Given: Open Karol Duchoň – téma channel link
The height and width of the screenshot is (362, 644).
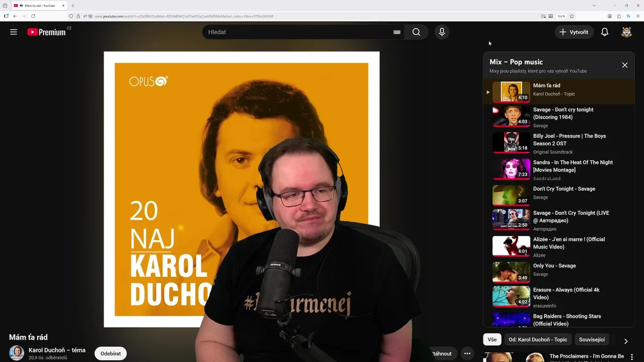Looking at the screenshot, I should click(57, 350).
